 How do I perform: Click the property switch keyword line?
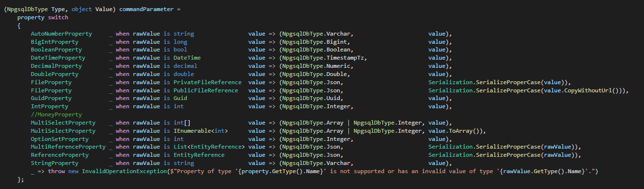(43, 17)
